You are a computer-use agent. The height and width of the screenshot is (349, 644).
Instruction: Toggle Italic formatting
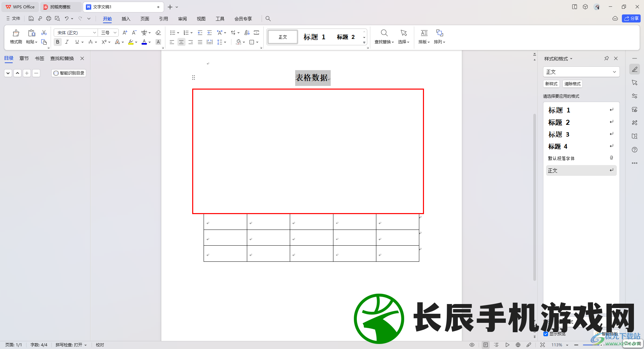(x=67, y=42)
